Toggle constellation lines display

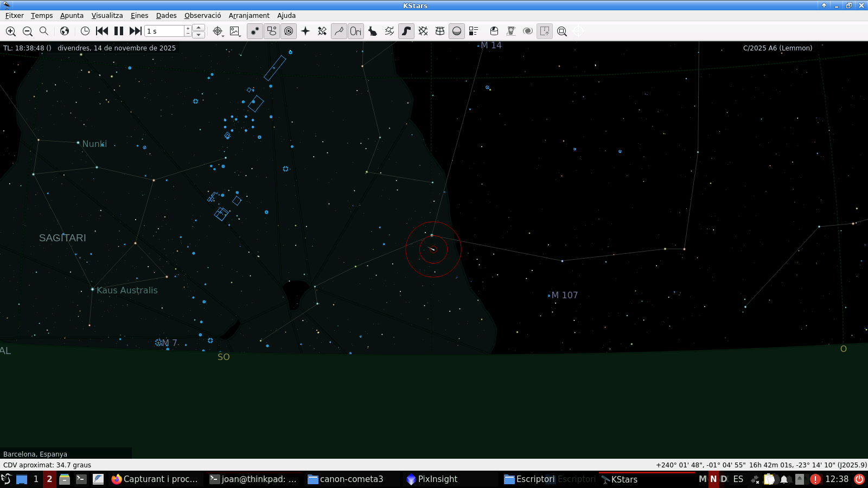pyautogui.click(x=339, y=31)
